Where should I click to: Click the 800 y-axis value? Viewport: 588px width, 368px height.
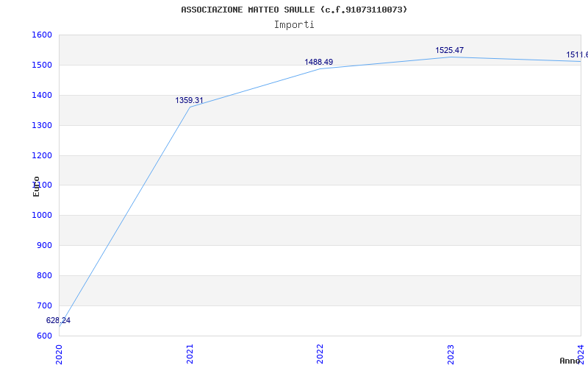(x=44, y=275)
